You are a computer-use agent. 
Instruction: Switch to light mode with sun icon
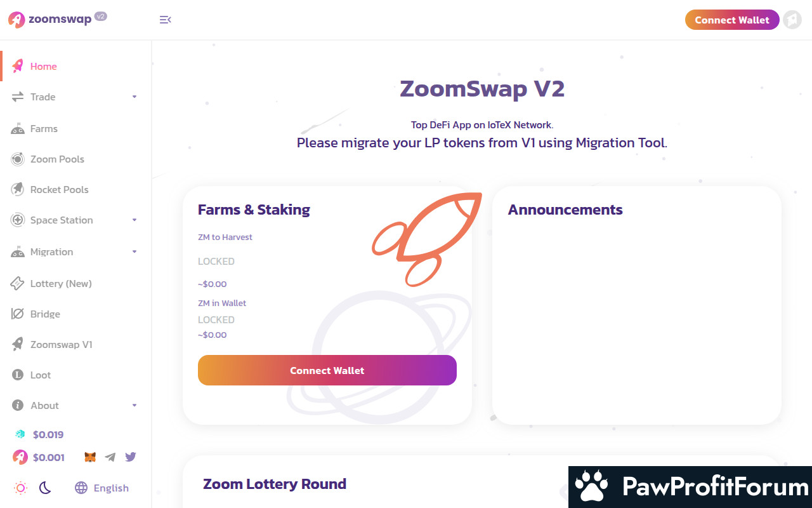(20, 488)
